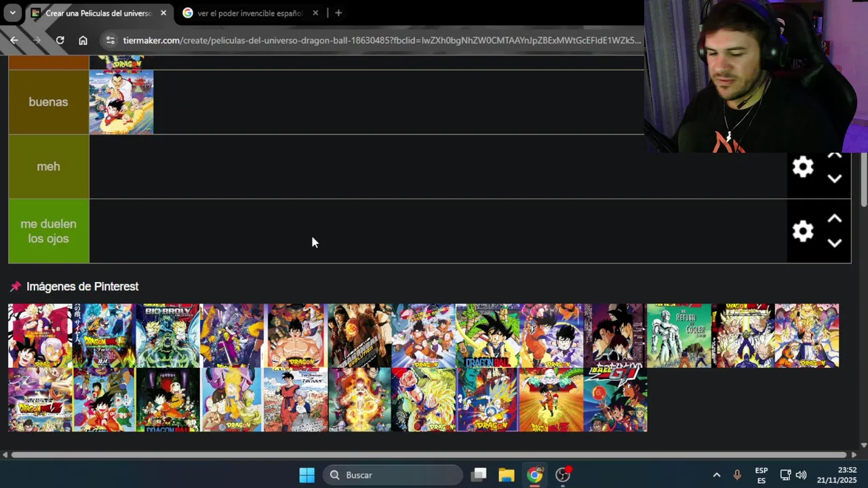Click the horizontal scrollbar at page bottom
Screen dimensions: 868x488
429,455
